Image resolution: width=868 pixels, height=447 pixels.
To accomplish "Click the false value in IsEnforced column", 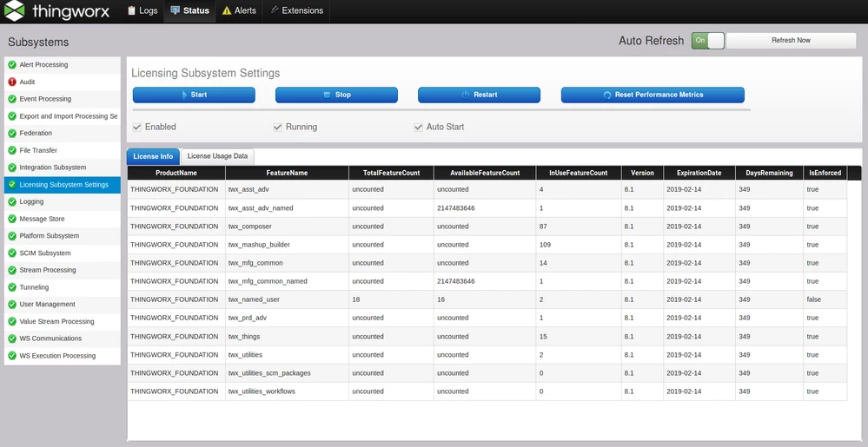I will (x=814, y=299).
